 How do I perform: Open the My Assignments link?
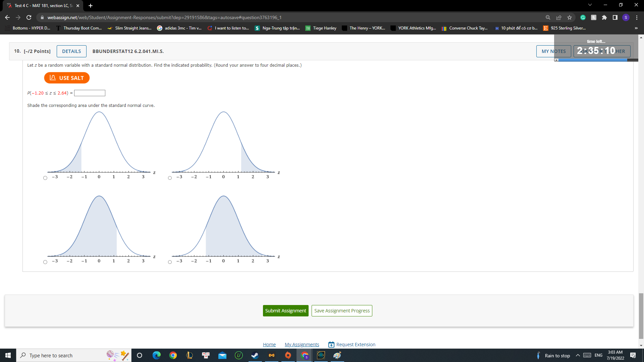pyautogui.click(x=302, y=344)
